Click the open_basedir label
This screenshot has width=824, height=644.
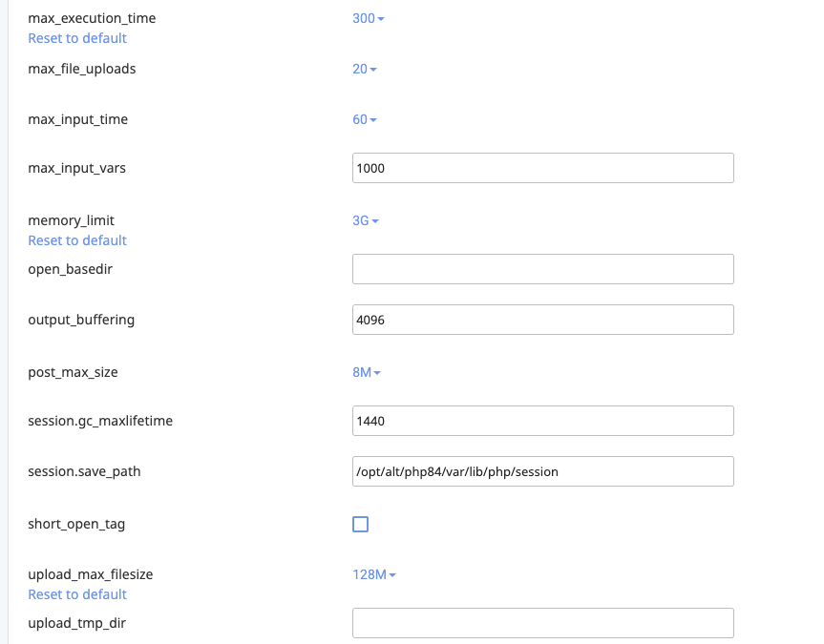coord(71,269)
